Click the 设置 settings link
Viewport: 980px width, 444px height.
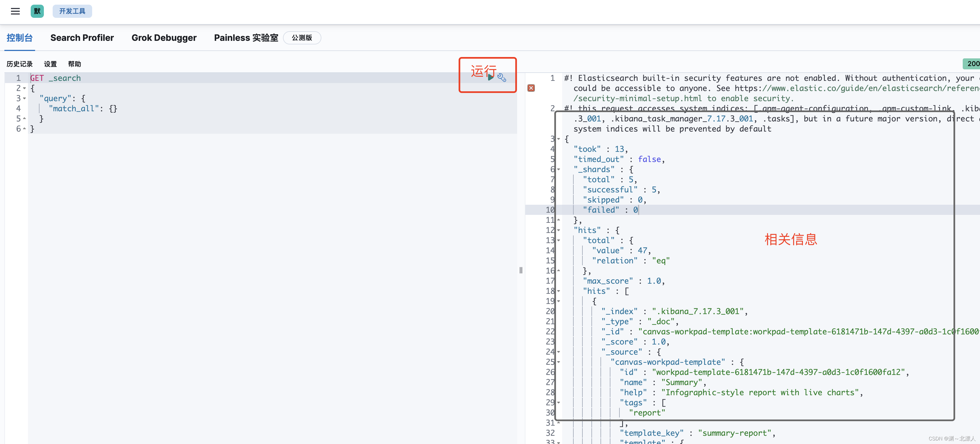(50, 64)
